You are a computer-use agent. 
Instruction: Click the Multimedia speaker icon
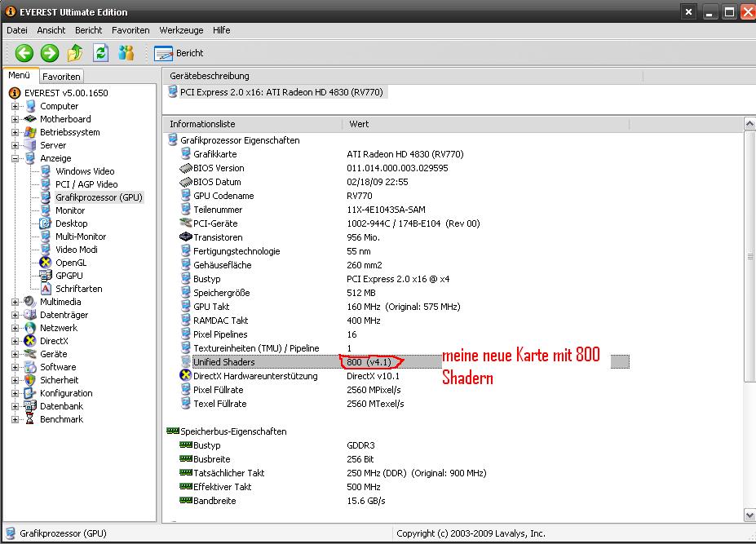pos(30,302)
